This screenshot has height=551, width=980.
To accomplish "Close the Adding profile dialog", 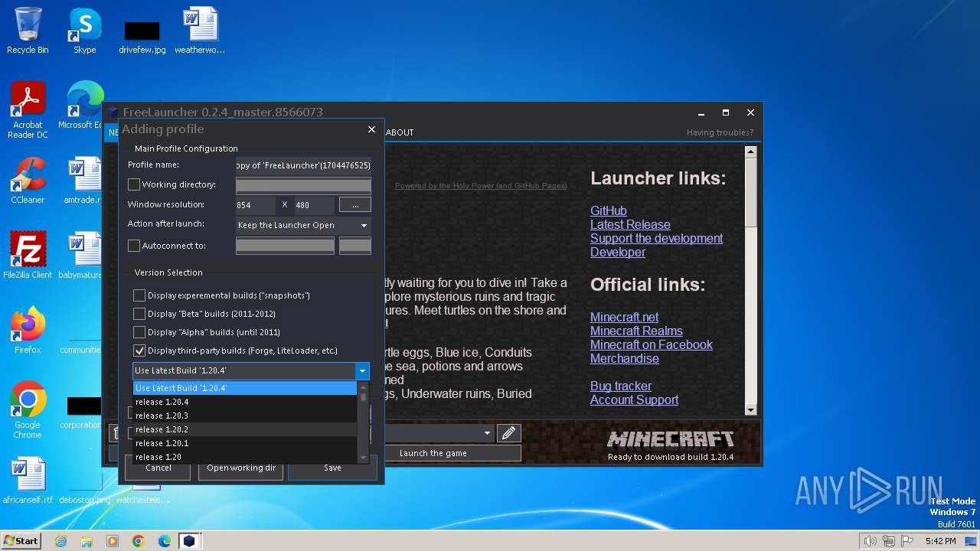I will pos(372,129).
